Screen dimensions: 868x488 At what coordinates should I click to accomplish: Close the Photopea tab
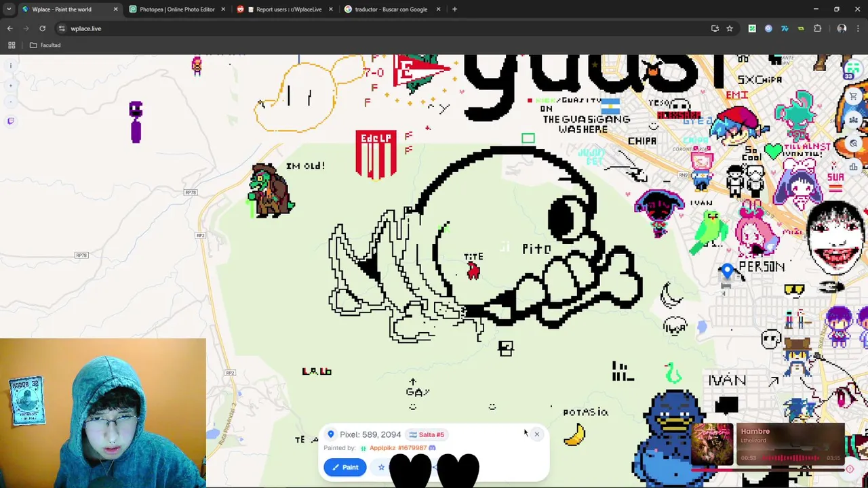click(223, 9)
